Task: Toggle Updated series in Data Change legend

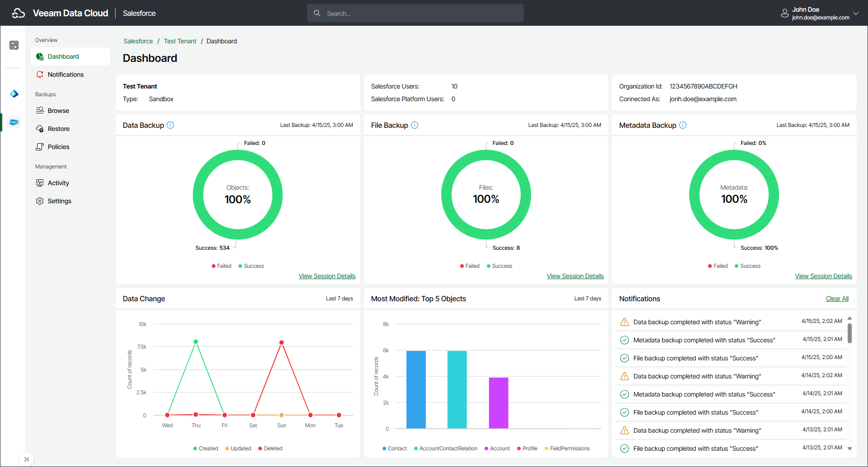Action: point(238,448)
